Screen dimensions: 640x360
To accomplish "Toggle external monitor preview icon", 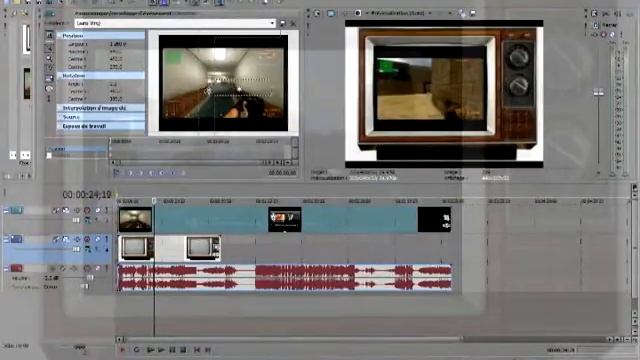I will point(331,13).
